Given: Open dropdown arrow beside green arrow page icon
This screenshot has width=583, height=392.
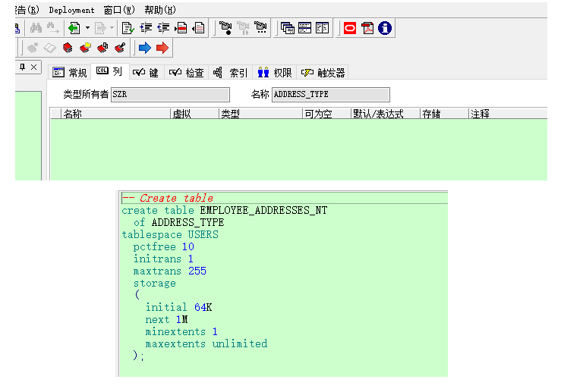Looking at the screenshot, I should pyautogui.click(x=87, y=28).
